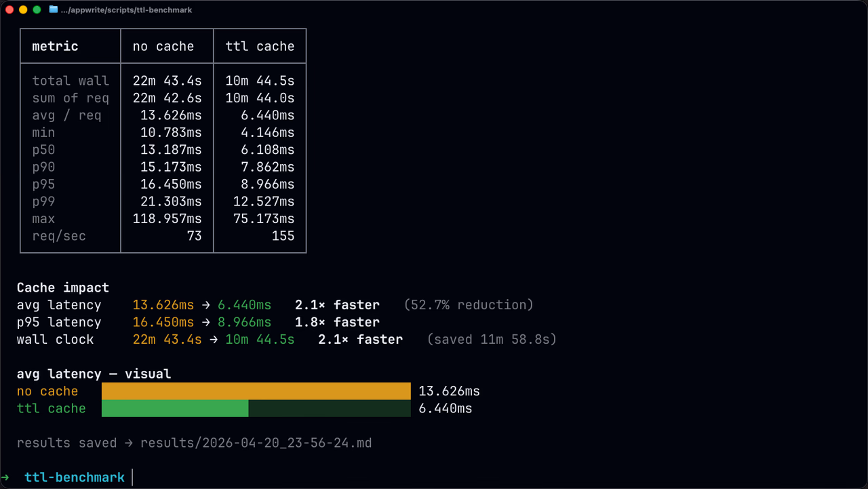
Task: Click the req/sec value 155
Action: click(x=283, y=236)
